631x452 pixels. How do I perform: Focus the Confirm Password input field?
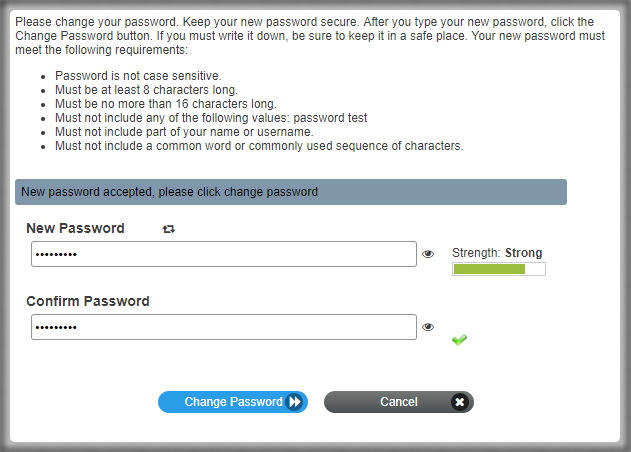(x=223, y=327)
